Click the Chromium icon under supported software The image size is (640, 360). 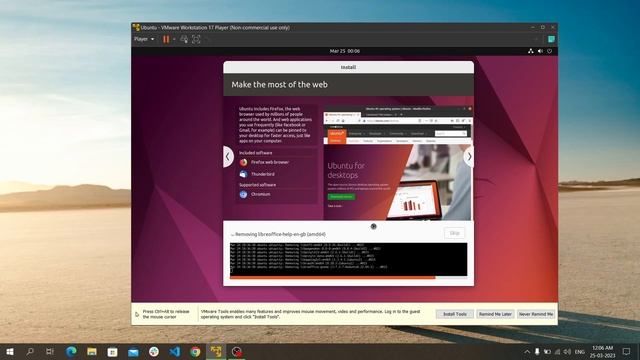click(x=243, y=195)
